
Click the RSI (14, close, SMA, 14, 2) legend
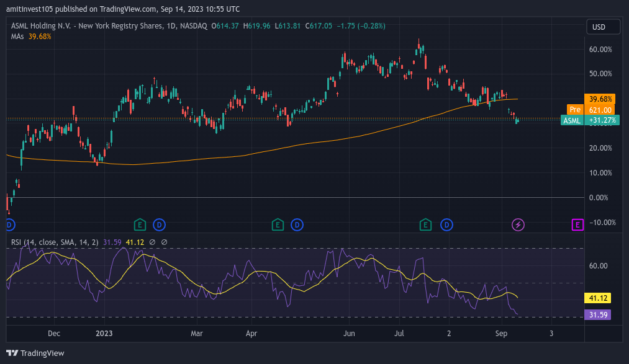coord(55,242)
